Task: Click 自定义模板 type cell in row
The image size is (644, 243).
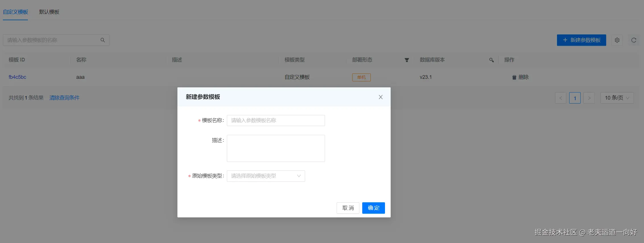Action: tap(297, 77)
